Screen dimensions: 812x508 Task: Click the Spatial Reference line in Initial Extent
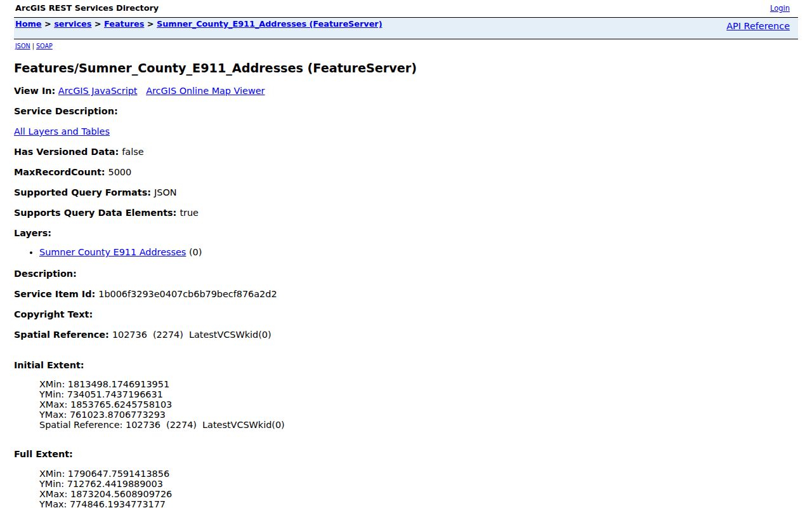tap(162, 425)
